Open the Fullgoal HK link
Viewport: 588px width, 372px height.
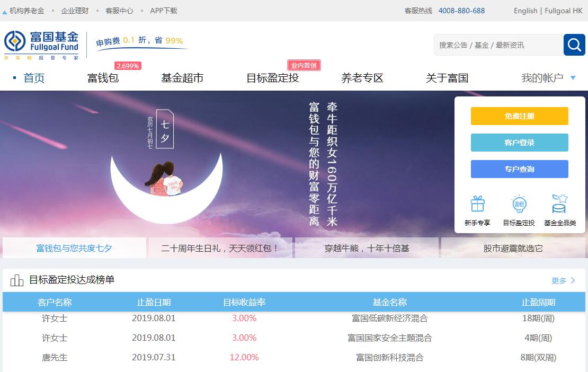[563, 11]
